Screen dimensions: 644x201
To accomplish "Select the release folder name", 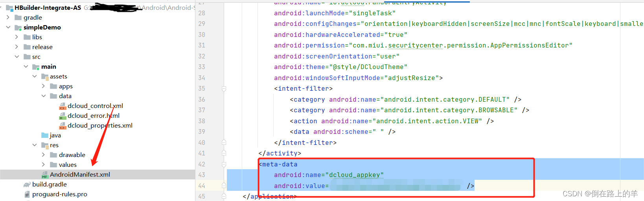I will 42,47.
